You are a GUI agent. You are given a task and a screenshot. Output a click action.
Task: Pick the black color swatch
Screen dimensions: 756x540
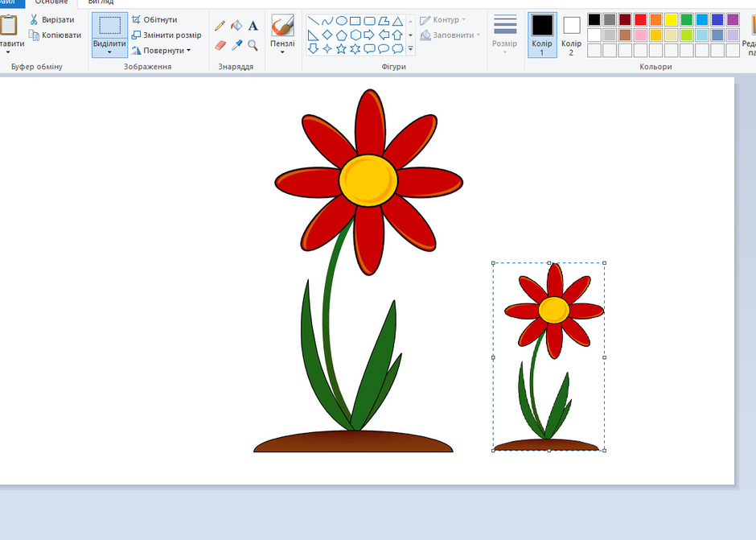[x=594, y=20]
